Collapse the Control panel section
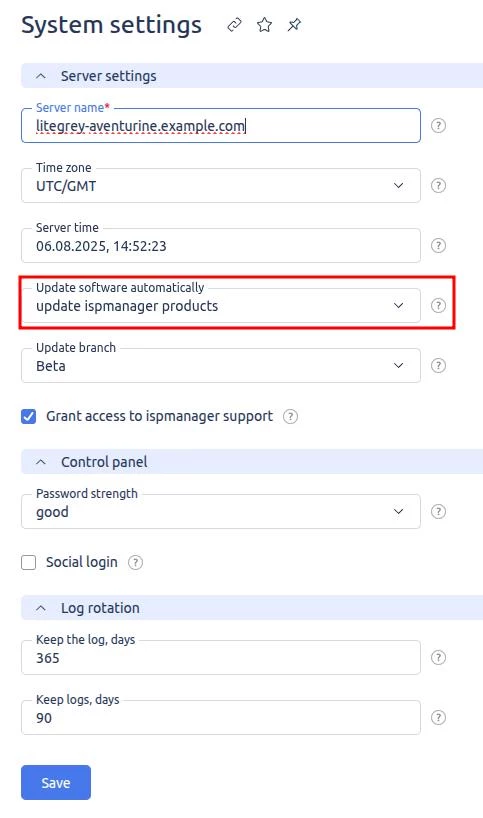The width and height of the screenshot is (483, 818). pyautogui.click(x=41, y=462)
